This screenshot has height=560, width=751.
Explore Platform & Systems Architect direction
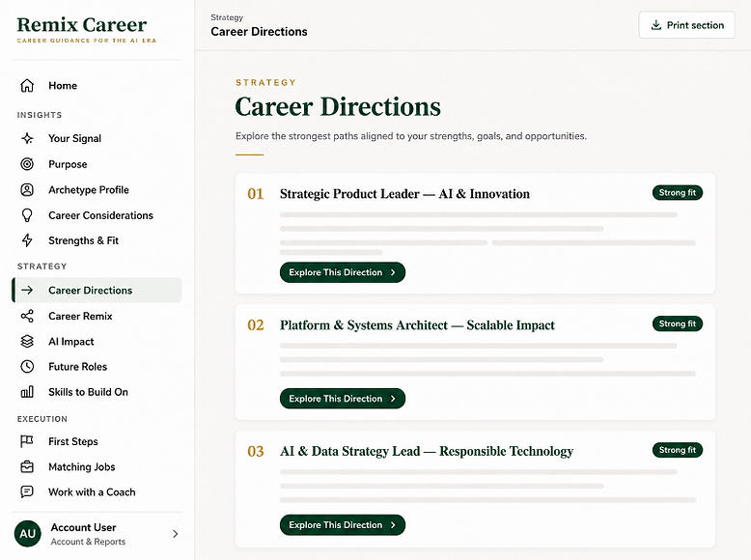(x=343, y=399)
